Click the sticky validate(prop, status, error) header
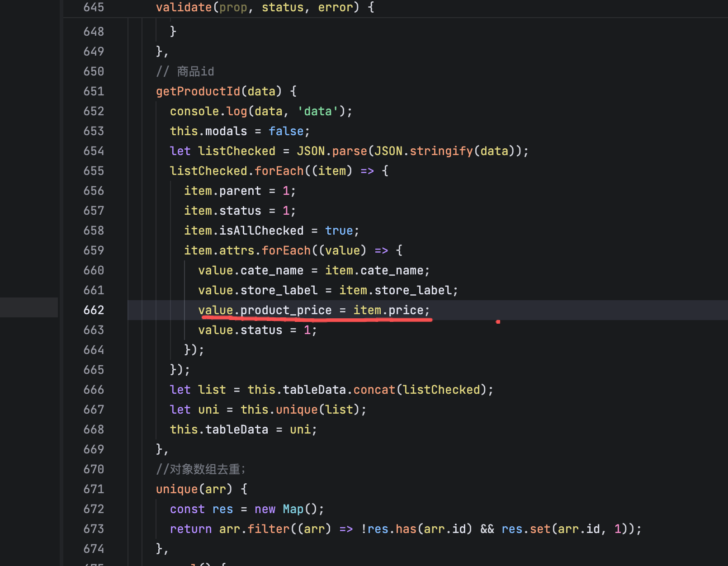Viewport: 728px width, 566px height. point(265,8)
